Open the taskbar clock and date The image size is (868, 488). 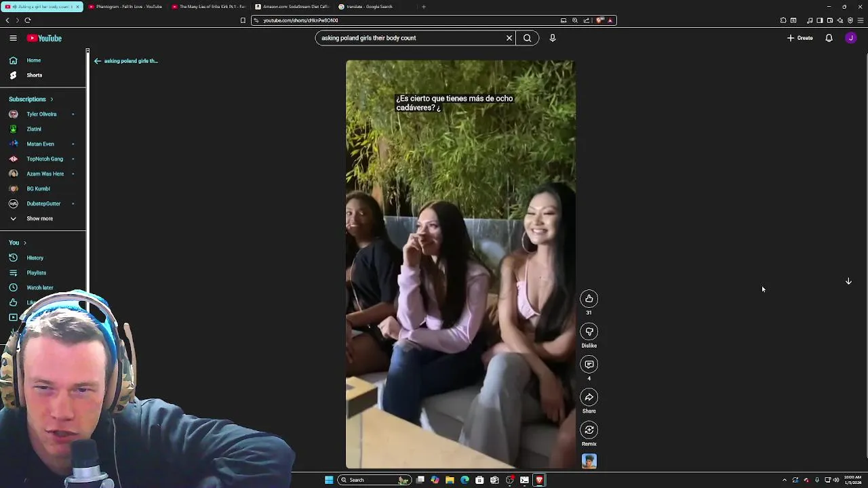(853, 480)
